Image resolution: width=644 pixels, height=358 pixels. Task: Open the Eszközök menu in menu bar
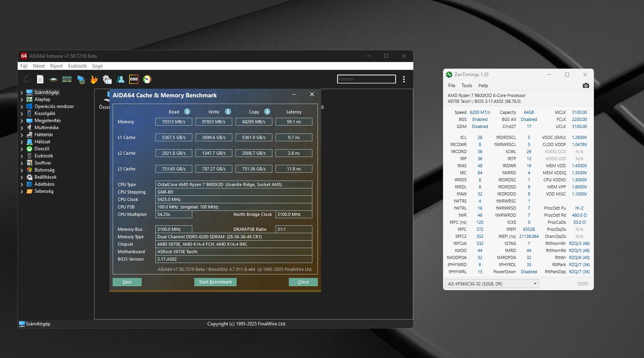pyautogui.click(x=77, y=66)
